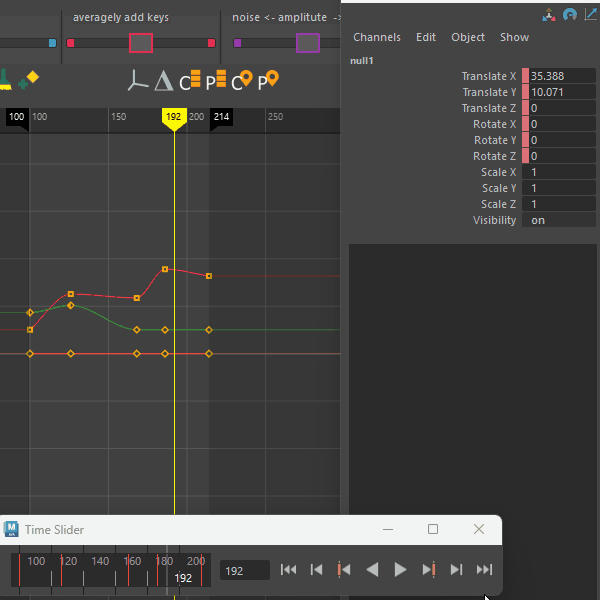Open the Show menu in Channel Box
The height and width of the screenshot is (600, 600).
[x=514, y=37]
